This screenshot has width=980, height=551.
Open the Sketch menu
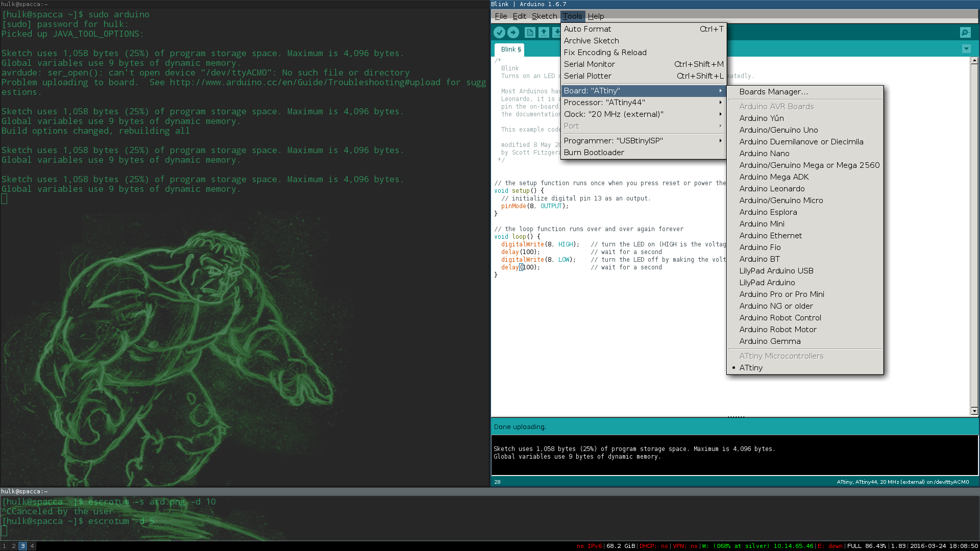tap(544, 16)
